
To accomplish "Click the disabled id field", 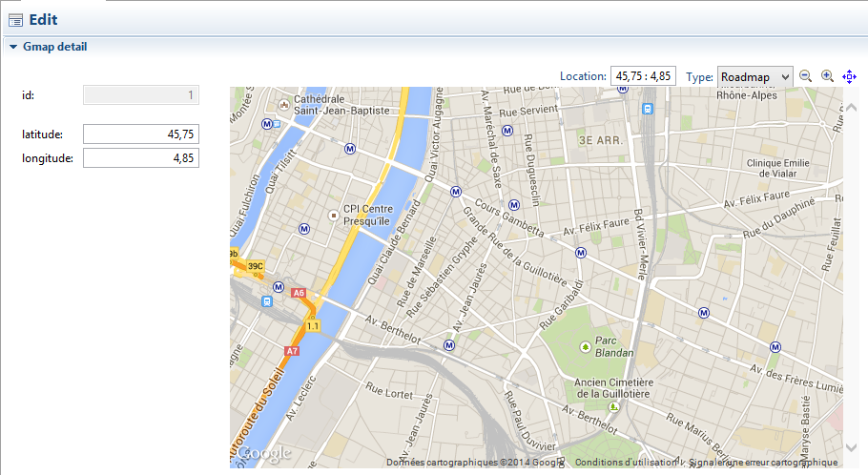I will pos(141,94).
